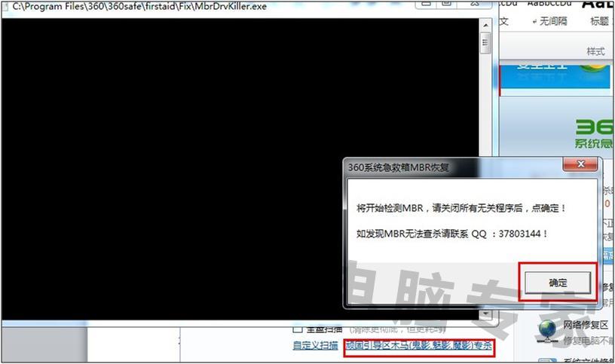Viewport: 615px width, 364px height.
Task: Click the 将开始检测MBR message line
Action: tap(460, 208)
